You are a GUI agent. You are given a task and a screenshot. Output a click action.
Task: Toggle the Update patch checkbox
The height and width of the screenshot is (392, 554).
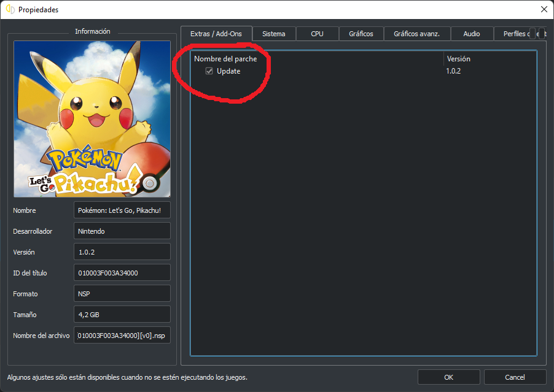point(209,71)
